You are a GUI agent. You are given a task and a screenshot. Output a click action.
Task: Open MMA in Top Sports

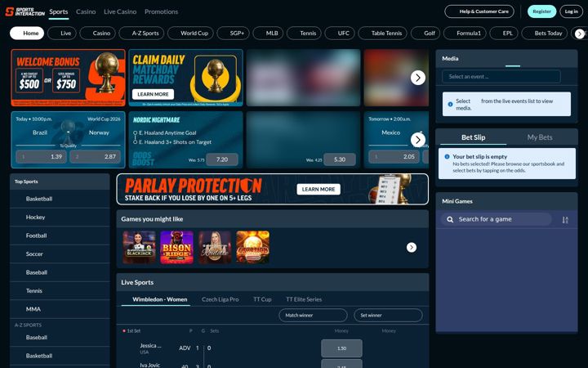click(x=60, y=309)
